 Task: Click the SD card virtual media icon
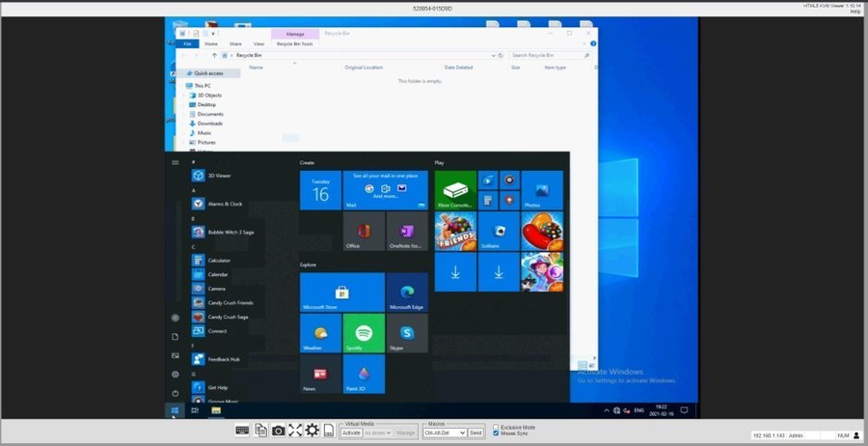coord(329,431)
